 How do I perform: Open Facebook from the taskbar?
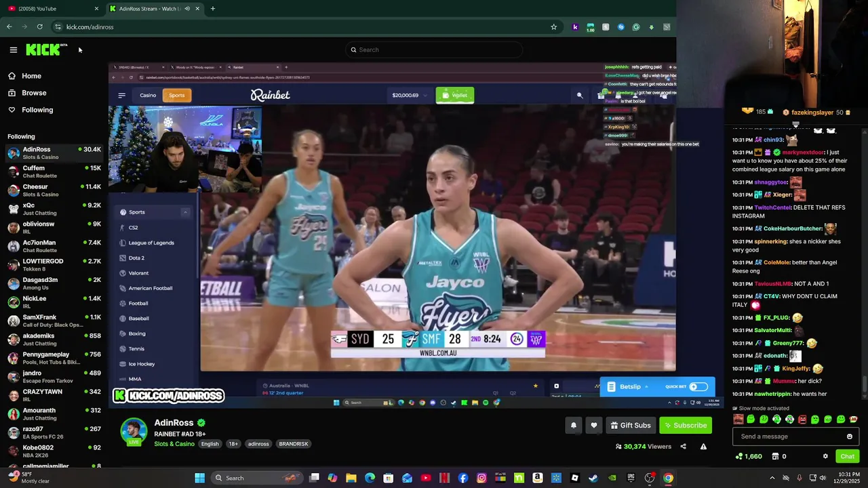point(463,478)
